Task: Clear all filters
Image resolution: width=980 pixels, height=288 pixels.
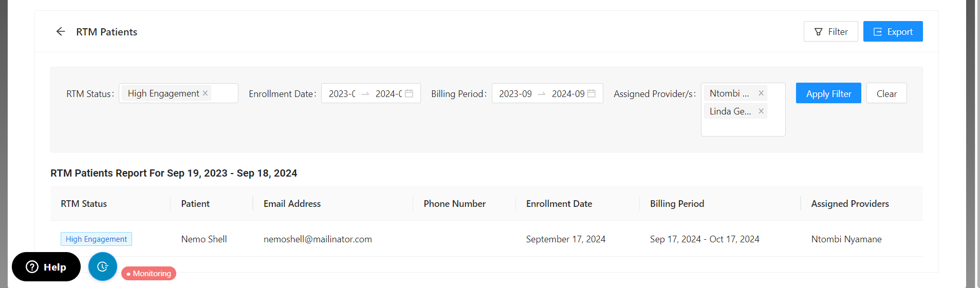Action: 886,93
